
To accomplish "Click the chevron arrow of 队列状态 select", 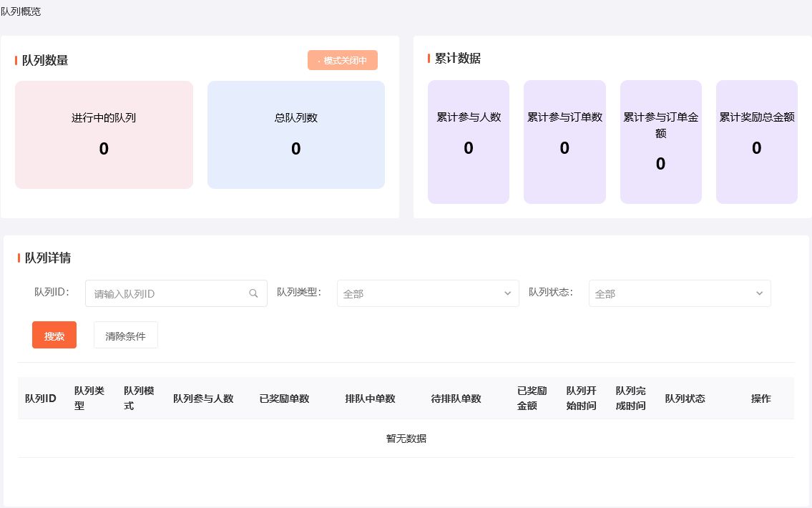I will pos(759,293).
